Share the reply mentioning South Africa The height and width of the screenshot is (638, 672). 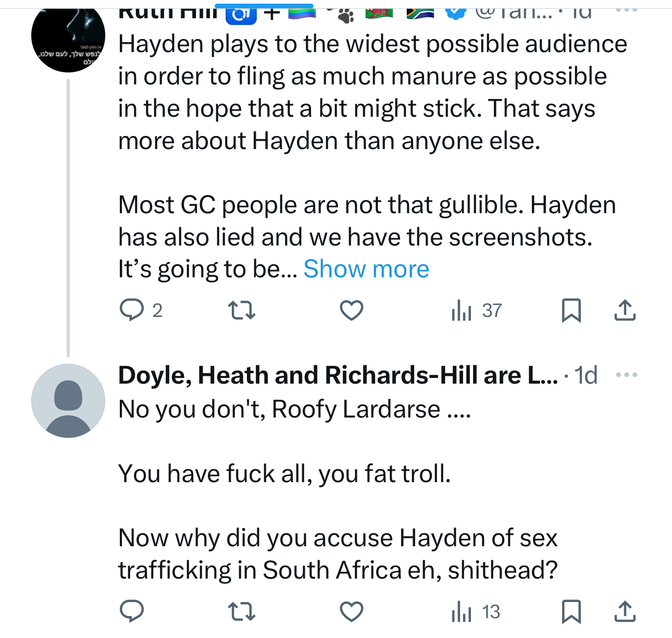(625, 611)
